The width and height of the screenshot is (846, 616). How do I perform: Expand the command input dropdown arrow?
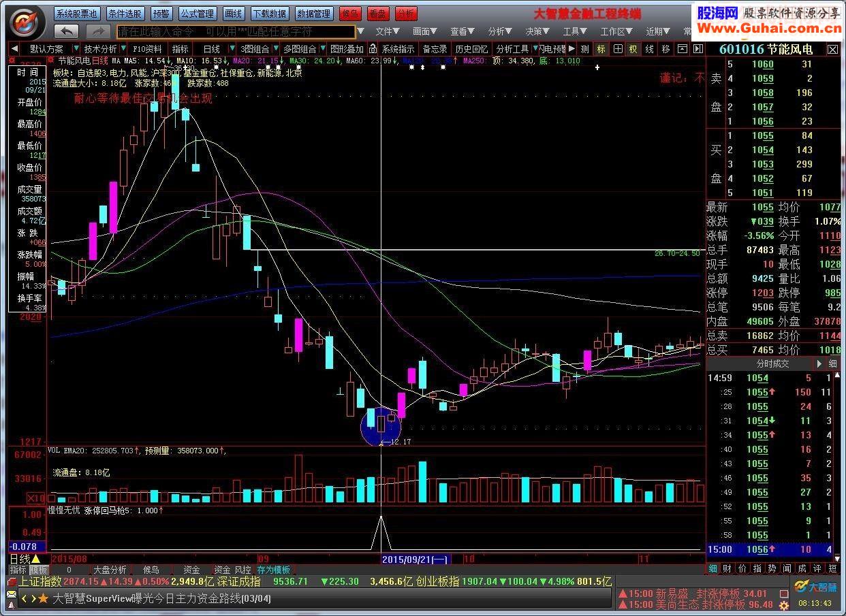point(361,31)
